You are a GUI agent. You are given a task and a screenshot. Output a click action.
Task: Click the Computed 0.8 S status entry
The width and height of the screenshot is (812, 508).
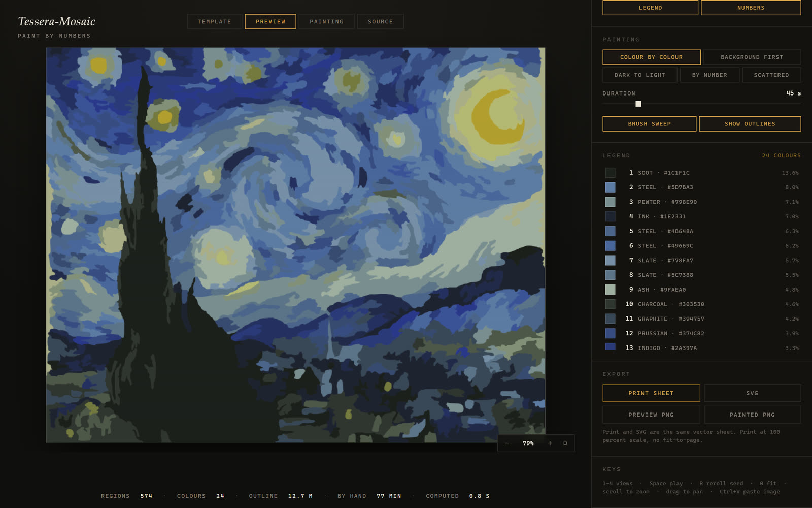tap(458, 496)
